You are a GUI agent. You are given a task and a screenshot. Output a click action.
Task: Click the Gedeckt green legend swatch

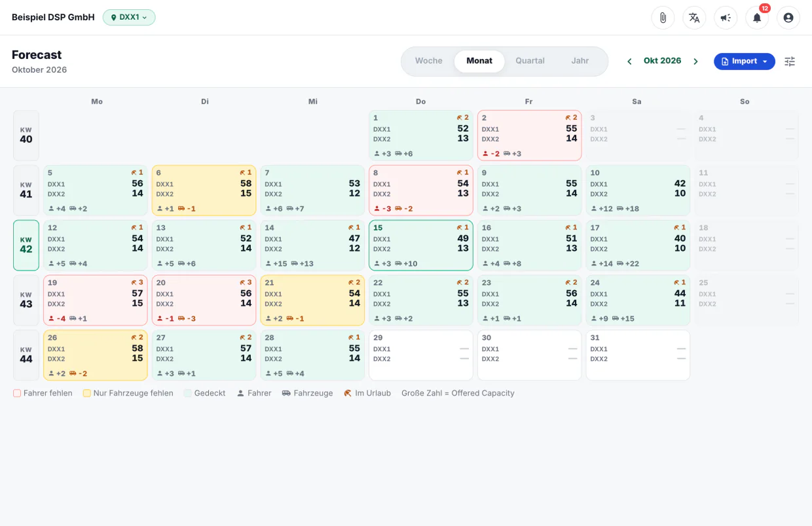tap(188, 394)
